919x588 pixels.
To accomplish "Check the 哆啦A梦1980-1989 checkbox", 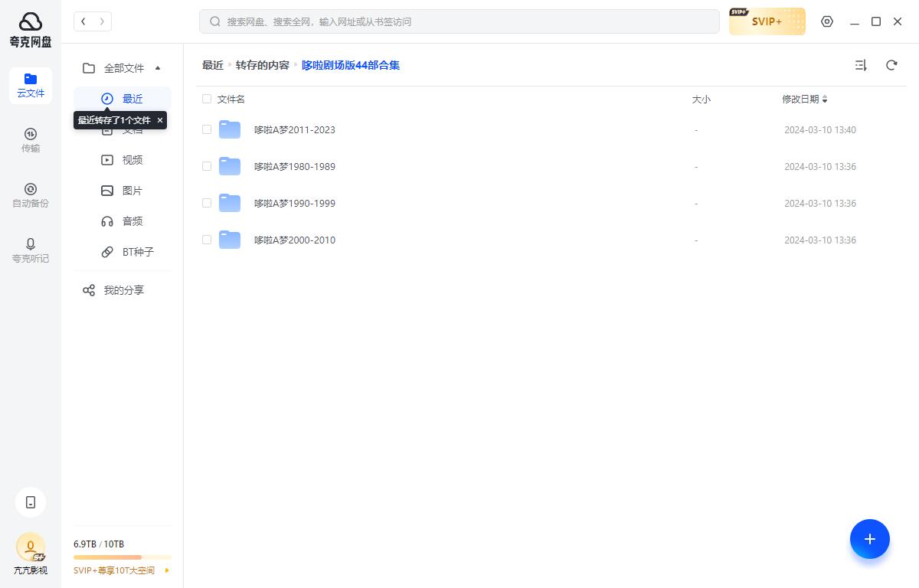I will coord(207,166).
